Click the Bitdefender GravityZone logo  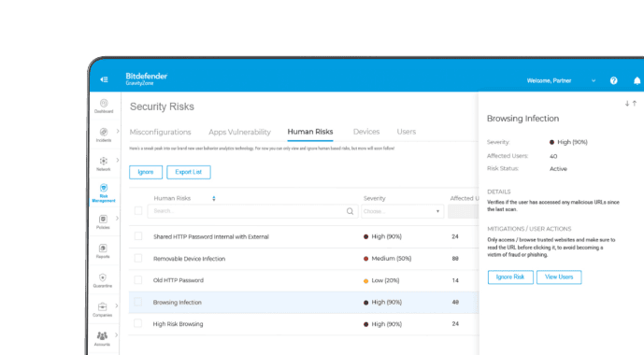(x=146, y=78)
